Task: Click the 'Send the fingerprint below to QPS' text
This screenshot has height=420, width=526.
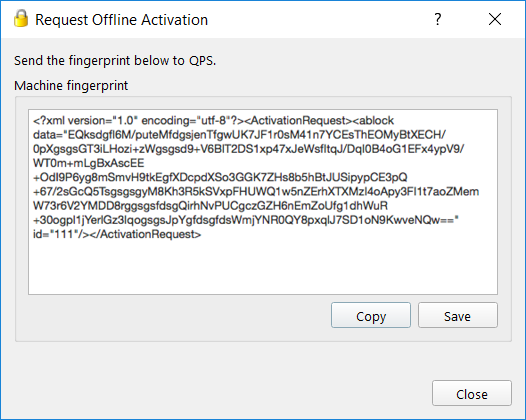Action: tap(115, 61)
